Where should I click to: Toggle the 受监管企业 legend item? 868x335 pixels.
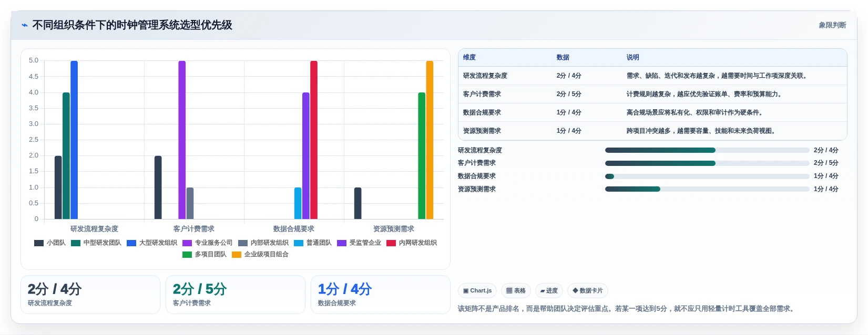[x=359, y=243]
